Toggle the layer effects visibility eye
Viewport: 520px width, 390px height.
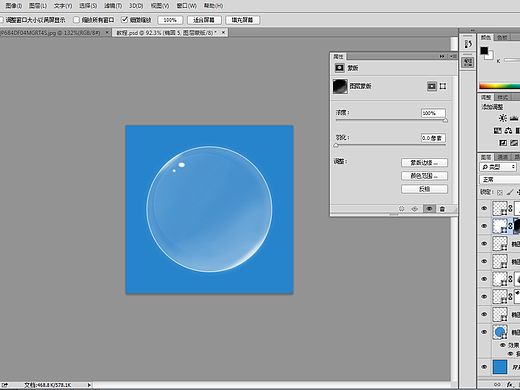click(503, 345)
